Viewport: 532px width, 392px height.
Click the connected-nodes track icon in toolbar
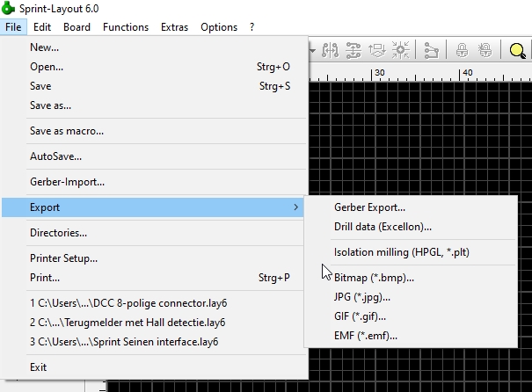(x=432, y=50)
